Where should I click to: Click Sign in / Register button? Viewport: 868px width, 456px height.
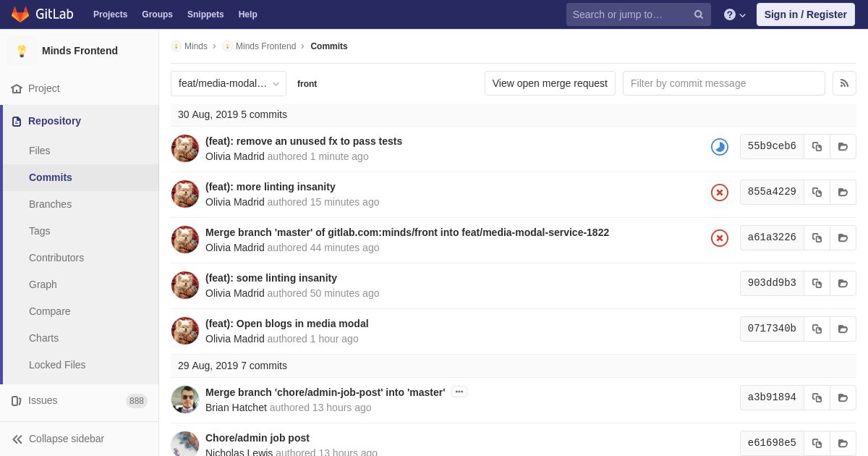[x=806, y=14]
